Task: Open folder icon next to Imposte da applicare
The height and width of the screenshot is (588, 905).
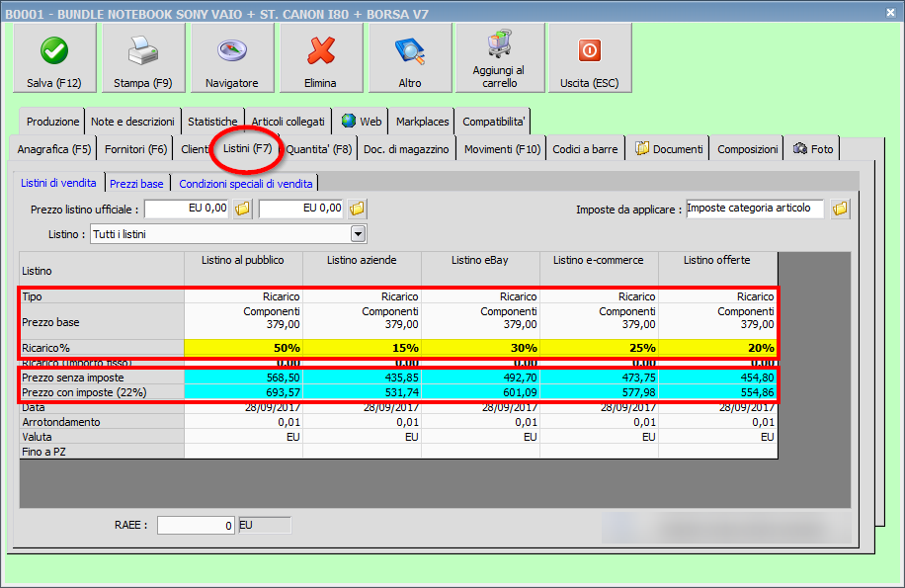Action: 840,209
